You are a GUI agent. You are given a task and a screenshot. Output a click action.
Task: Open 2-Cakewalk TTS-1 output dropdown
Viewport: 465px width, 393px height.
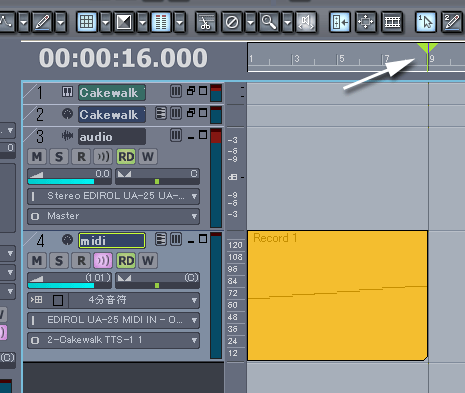(114, 340)
